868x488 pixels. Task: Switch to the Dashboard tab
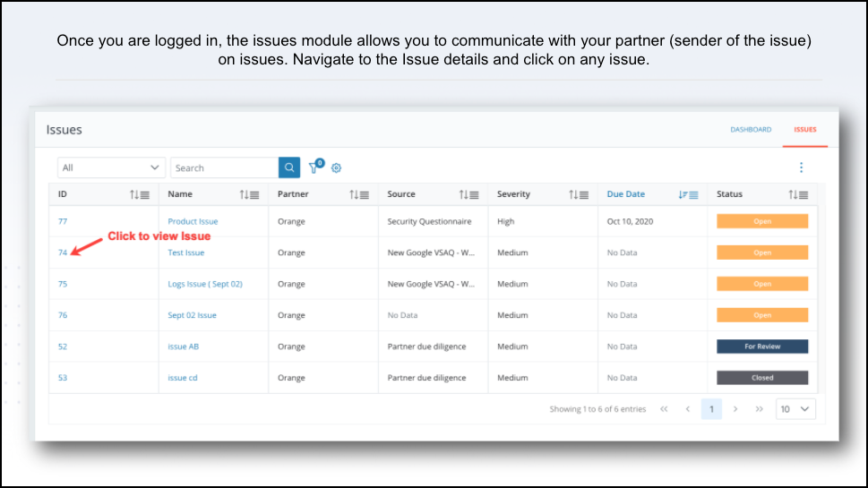point(751,130)
